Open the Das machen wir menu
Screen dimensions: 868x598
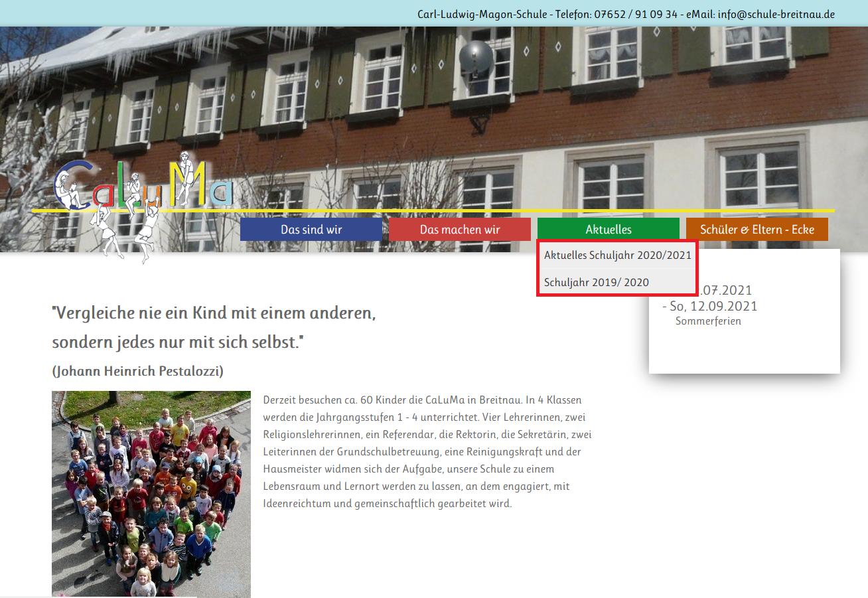[459, 230]
